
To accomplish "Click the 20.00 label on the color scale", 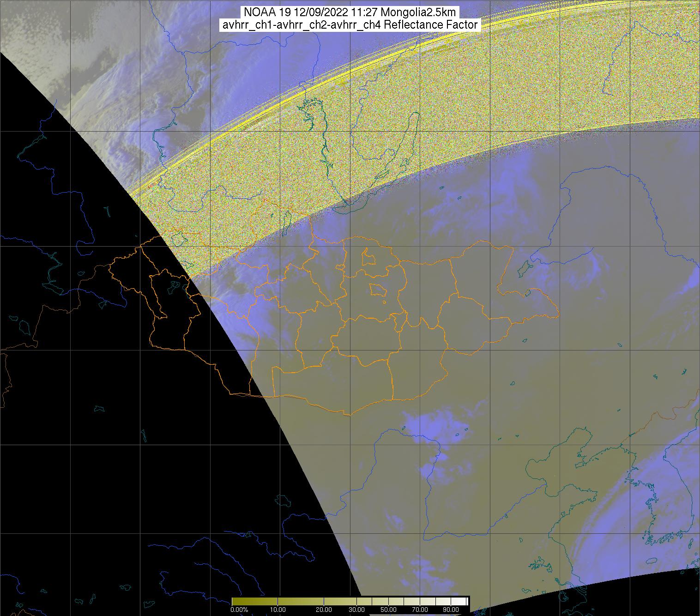I will pos(324,610).
